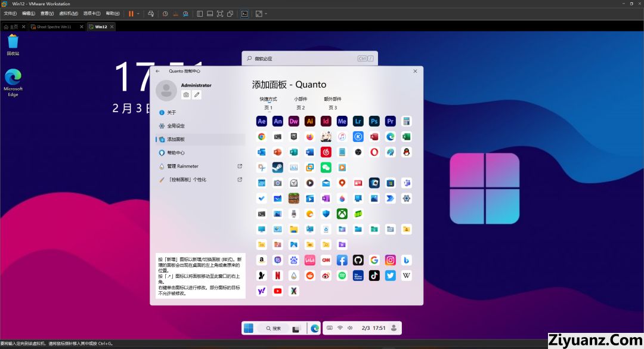Click the Adobe After Effects icon
The image size is (644, 349).
tap(261, 121)
